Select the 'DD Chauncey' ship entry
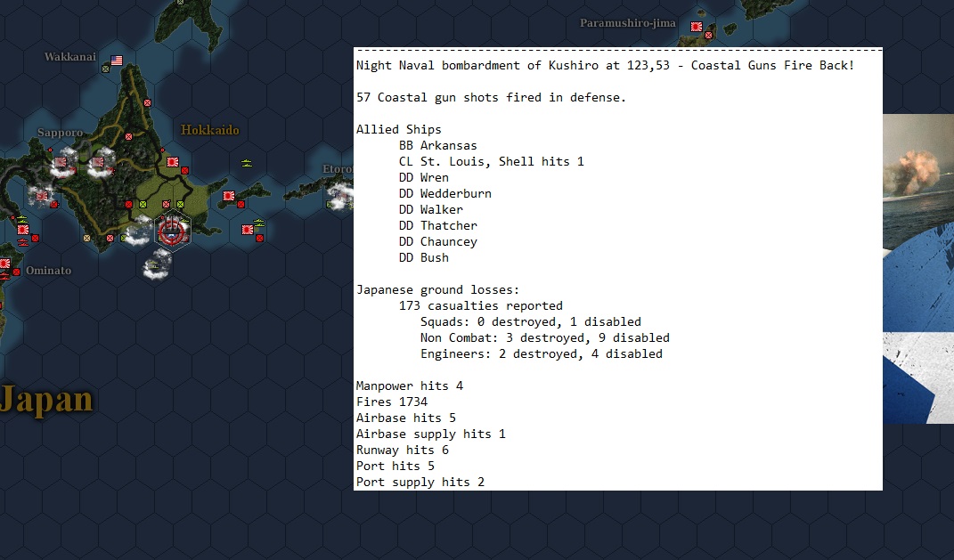The width and height of the screenshot is (954, 560). tap(438, 241)
